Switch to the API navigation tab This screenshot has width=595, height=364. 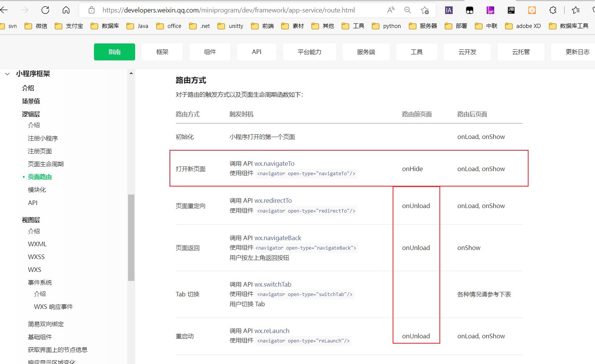[257, 52]
